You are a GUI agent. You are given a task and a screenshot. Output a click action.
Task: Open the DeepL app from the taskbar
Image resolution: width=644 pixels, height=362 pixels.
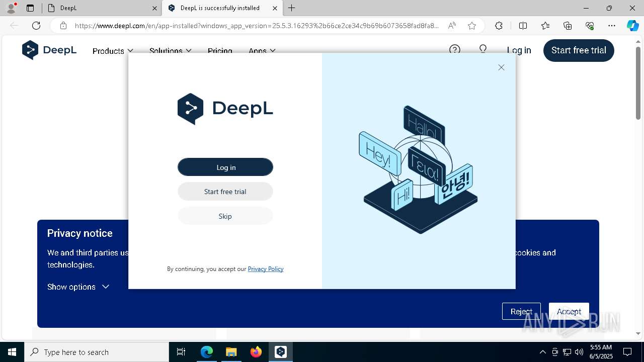[281, 352]
